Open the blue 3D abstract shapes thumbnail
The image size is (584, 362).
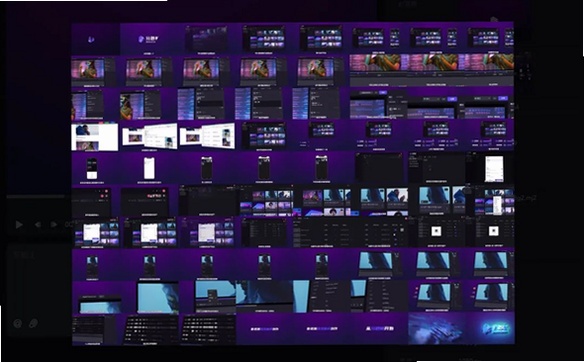[x=437, y=328]
